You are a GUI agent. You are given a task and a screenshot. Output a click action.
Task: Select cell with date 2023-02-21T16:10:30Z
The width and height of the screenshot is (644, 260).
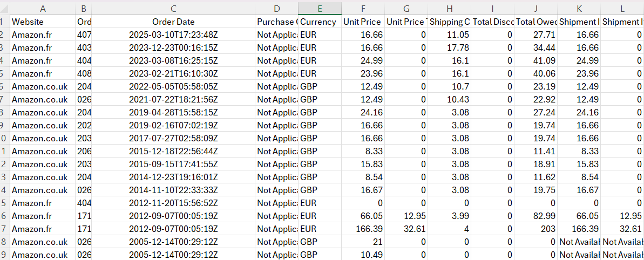tap(173, 74)
